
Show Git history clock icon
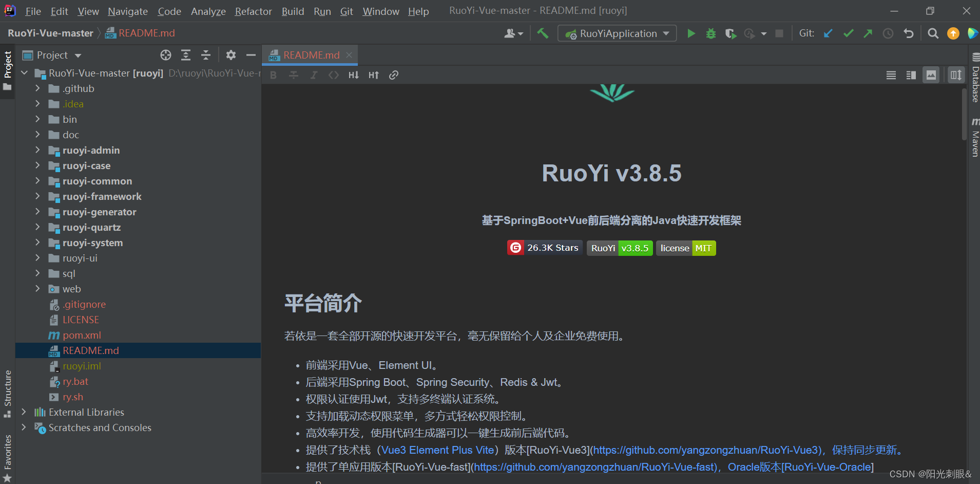click(888, 33)
